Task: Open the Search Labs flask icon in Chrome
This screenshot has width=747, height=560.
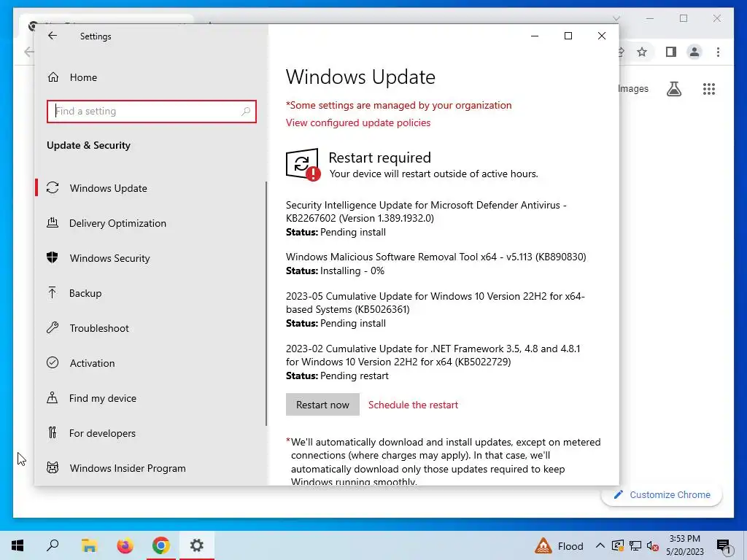Action: [673, 88]
